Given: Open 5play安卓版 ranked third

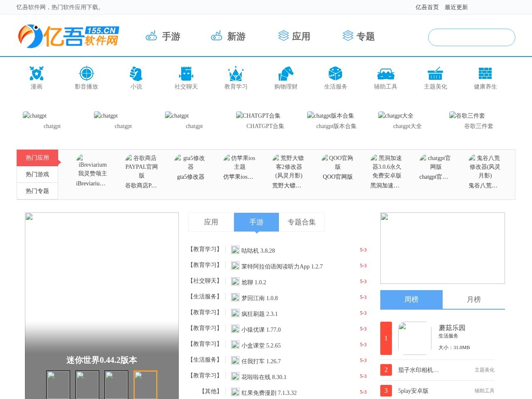Looking at the screenshot, I should (413, 391).
